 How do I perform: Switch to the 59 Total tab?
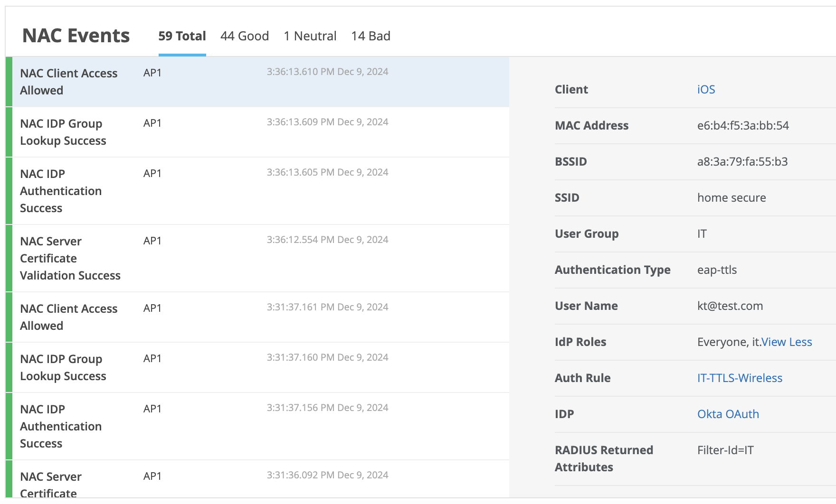[182, 36]
